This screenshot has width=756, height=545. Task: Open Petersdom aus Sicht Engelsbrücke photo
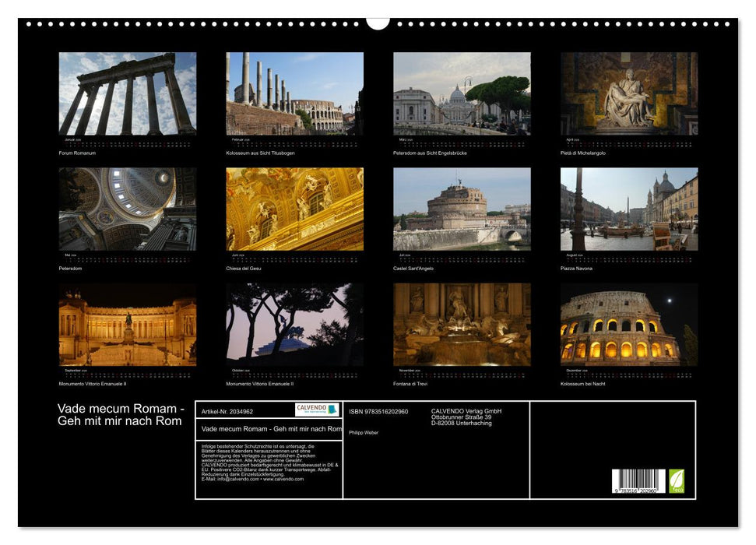[462, 93]
